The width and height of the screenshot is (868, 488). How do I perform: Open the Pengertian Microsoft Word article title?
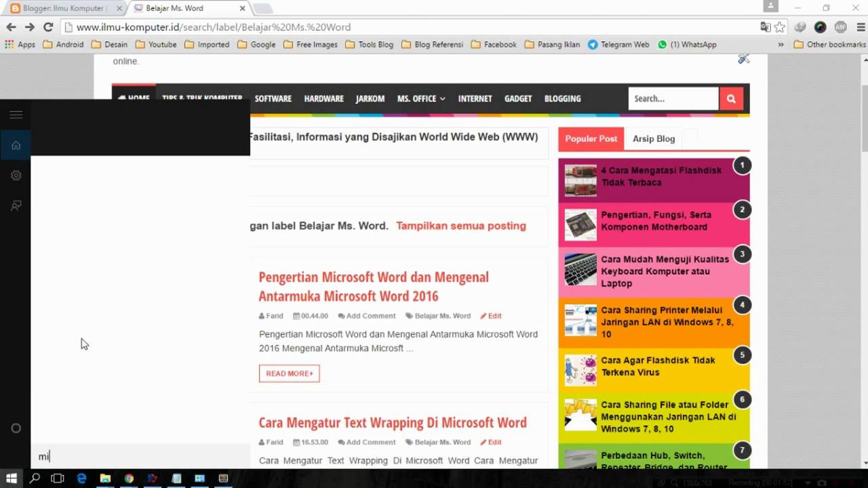(x=374, y=286)
